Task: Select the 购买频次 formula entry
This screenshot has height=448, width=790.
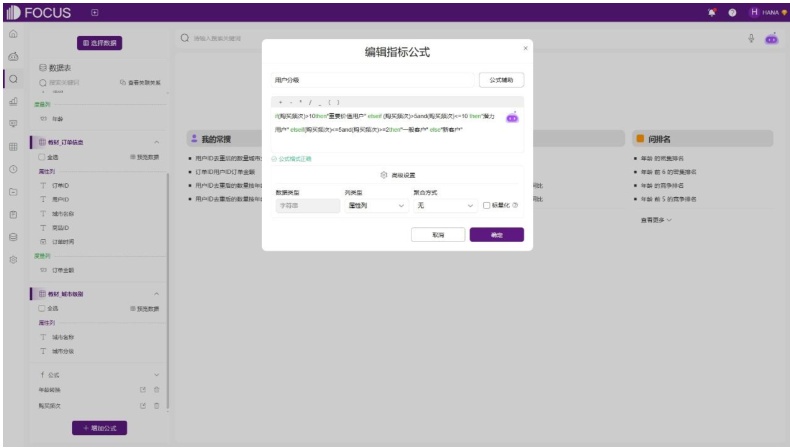Action: (x=49, y=406)
